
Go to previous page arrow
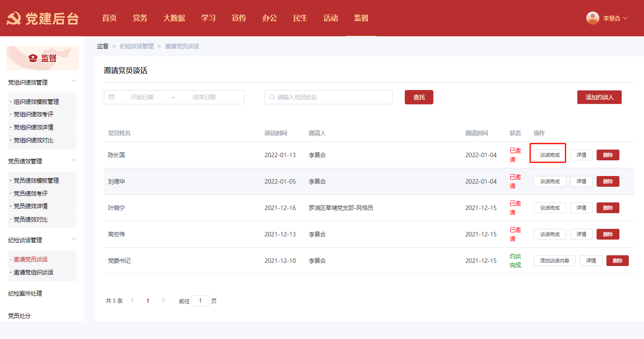pyautogui.click(x=132, y=301)
